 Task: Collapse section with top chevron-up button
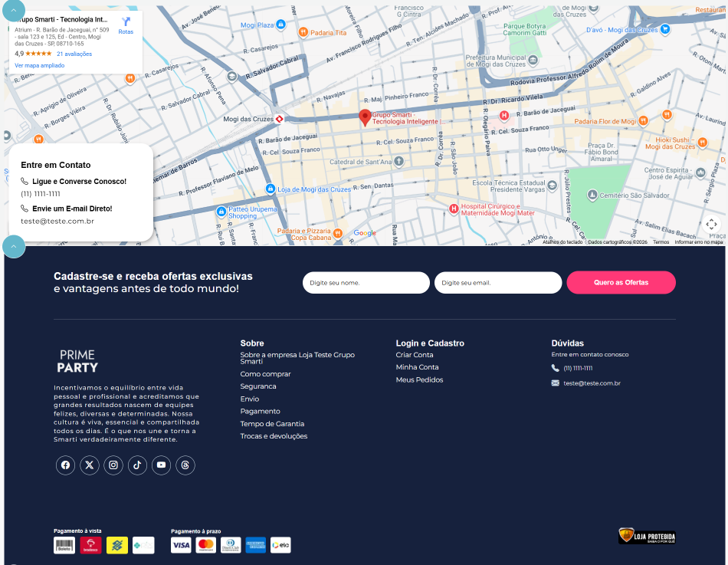(x=14, y=9)
